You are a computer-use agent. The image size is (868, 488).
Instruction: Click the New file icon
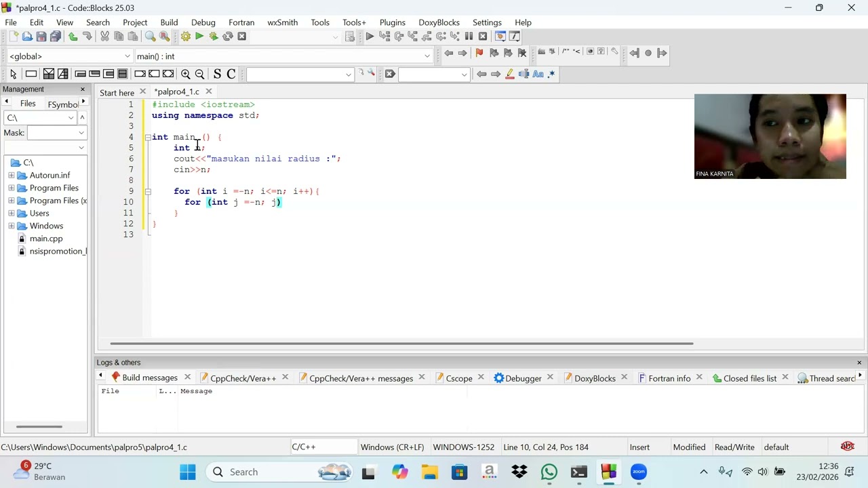(x=13, y=37)
